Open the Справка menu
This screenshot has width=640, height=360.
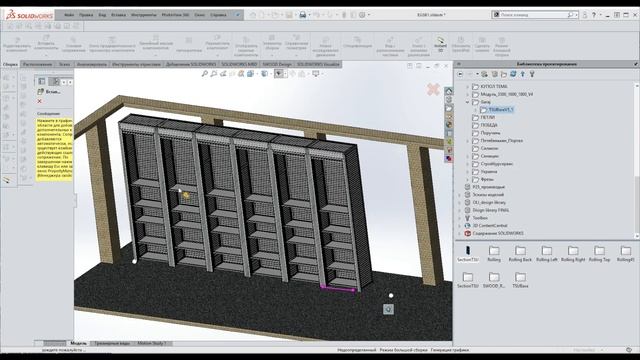[x=218, y=15]
